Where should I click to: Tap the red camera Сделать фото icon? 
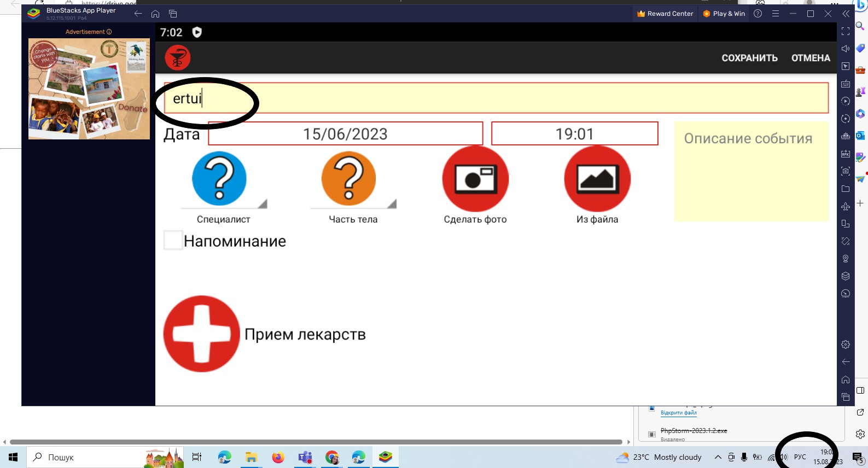475,179
